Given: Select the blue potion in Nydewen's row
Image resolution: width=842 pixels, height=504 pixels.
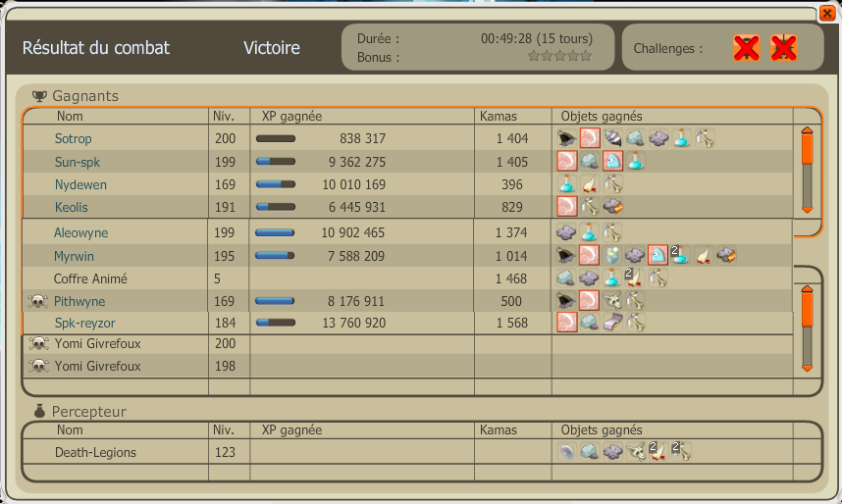Looking at the screenshot, I should 566,184.
